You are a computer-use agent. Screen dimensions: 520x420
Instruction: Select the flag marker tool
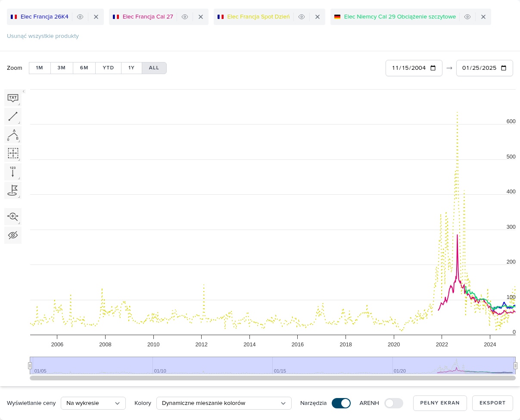13,190
